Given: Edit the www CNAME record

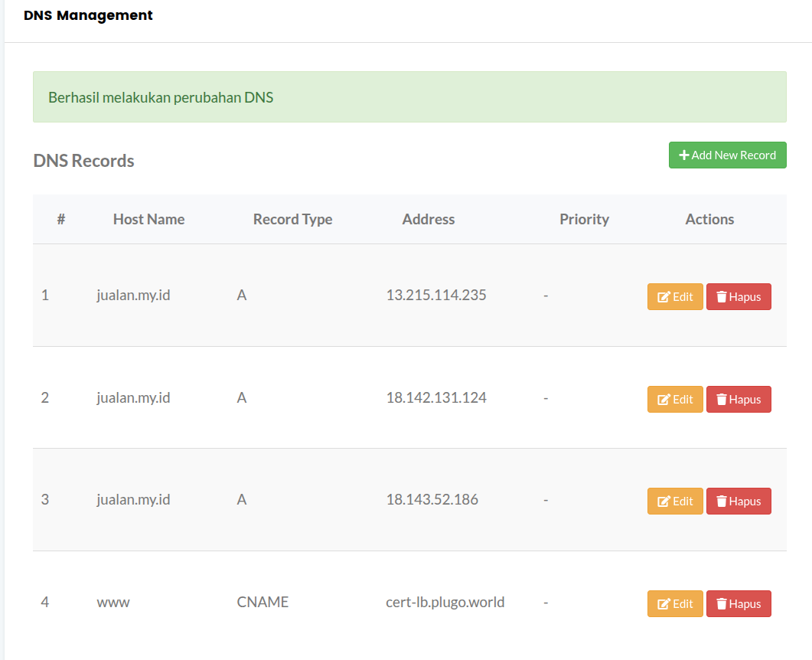Looking at the screenshot, I should (x=675, y=603).
